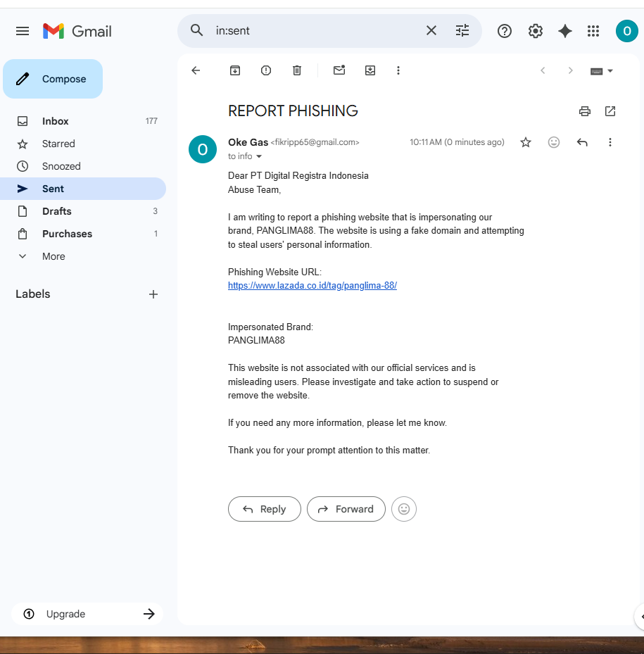644x654 pixels.
Task: Click the Drafts count 3
Action: [155, 211]
